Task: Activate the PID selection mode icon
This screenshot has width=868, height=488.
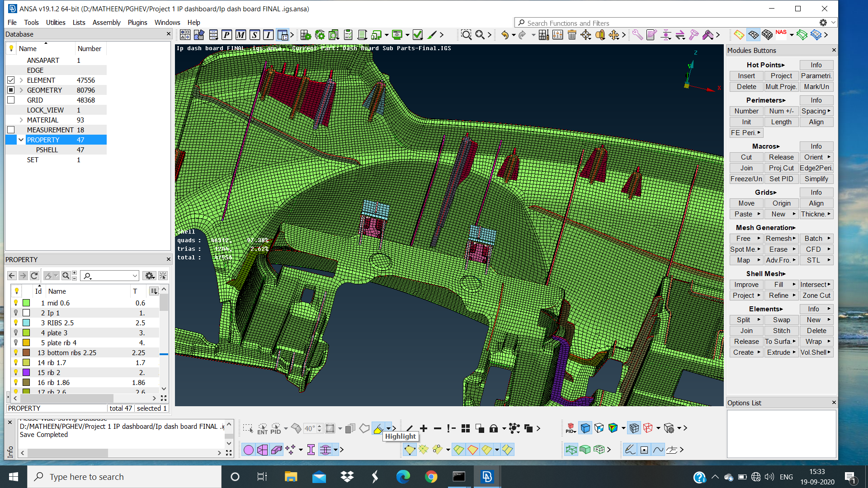Action: 275,428
